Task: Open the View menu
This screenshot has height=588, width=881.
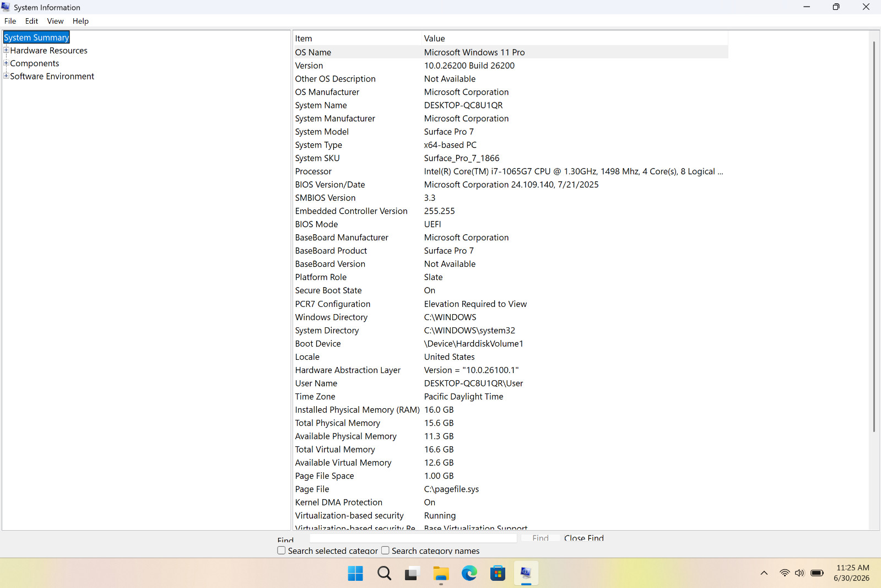Action: click(x=55, y=21)
